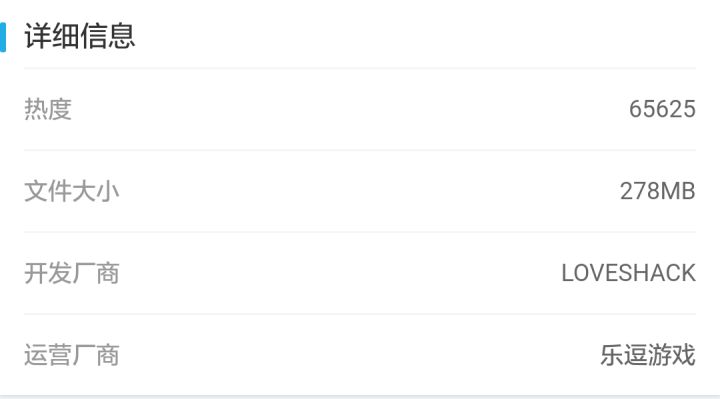Click the blue accent bar beside 详细信息
The image size is (720, 399).
point(3,37)
